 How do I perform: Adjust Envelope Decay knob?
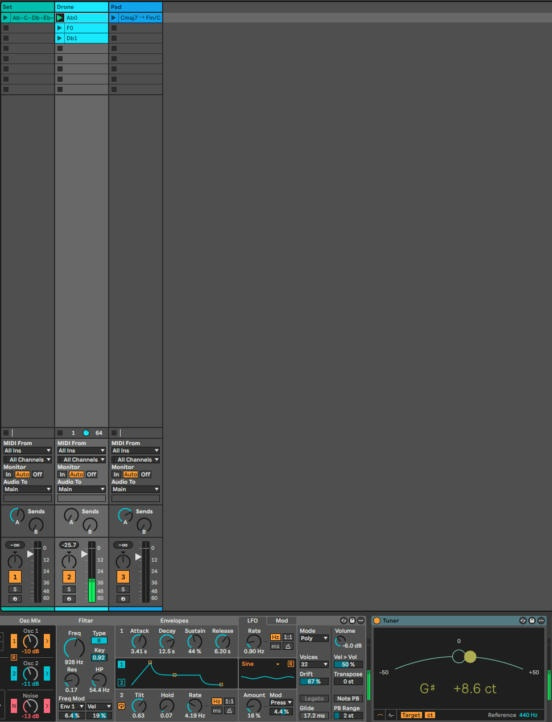click(x=166, y=641)
